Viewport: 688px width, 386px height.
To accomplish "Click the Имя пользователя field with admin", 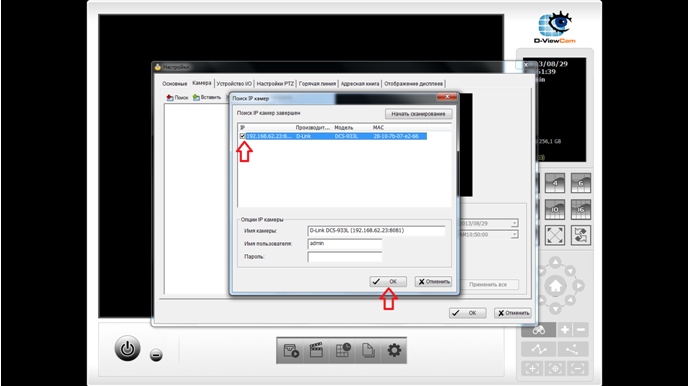I will (x=344, y=243).
